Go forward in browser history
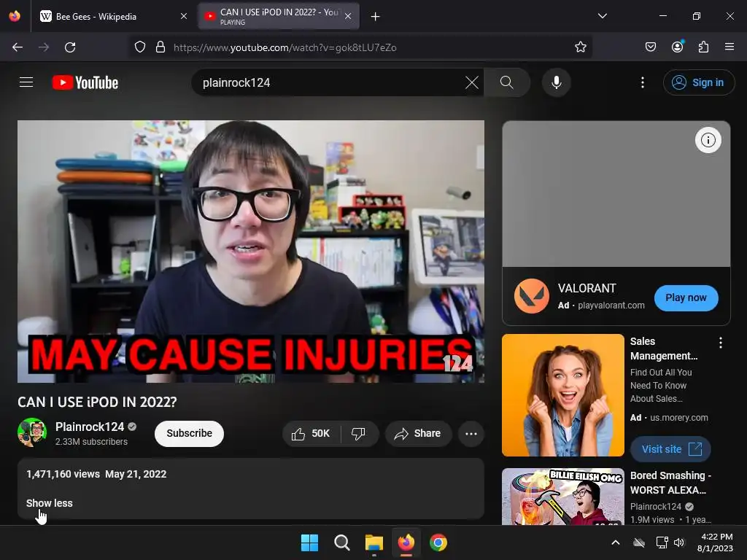The image size is (747, 560). [44, 47]
